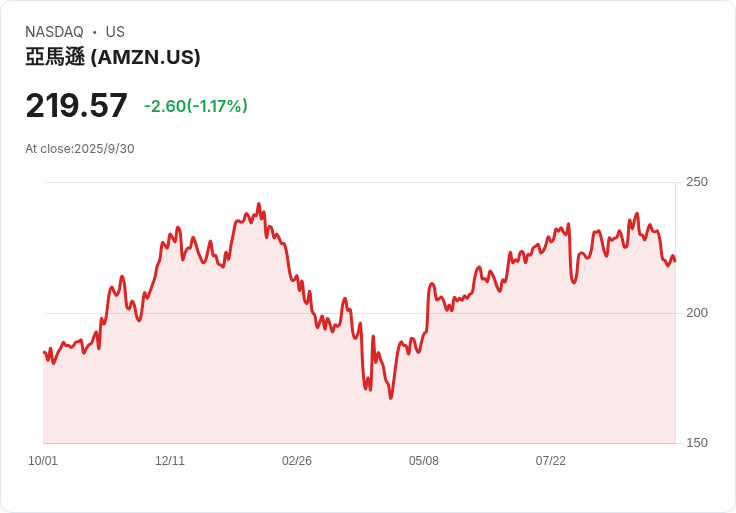Click the 250 y-axis label
This screenshot has height=513, width=736.
point(697,182)
